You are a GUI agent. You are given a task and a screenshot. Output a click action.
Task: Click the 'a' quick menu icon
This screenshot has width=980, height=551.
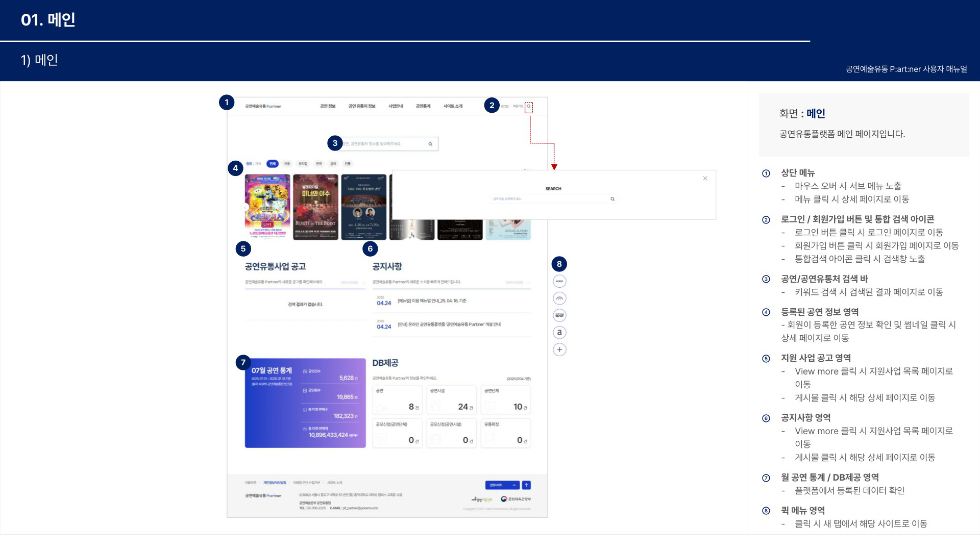tap(559, 333)
